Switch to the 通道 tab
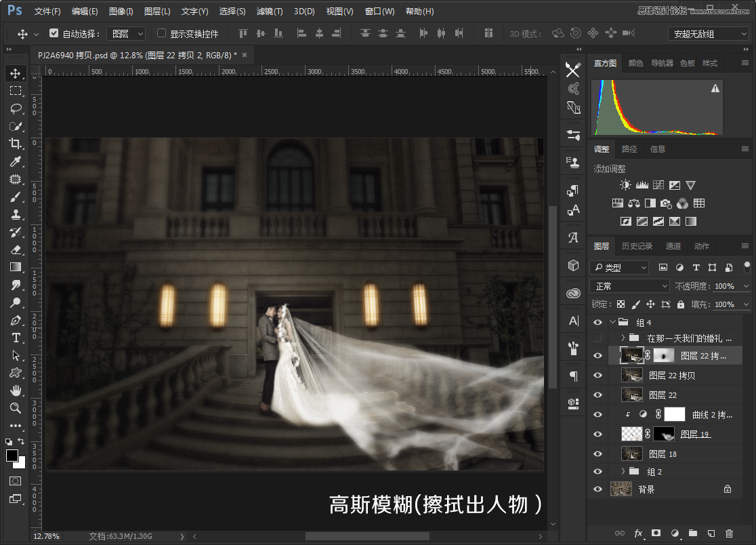Image resolution: width=756 pixels, height=545 pixels. point(674,246)
